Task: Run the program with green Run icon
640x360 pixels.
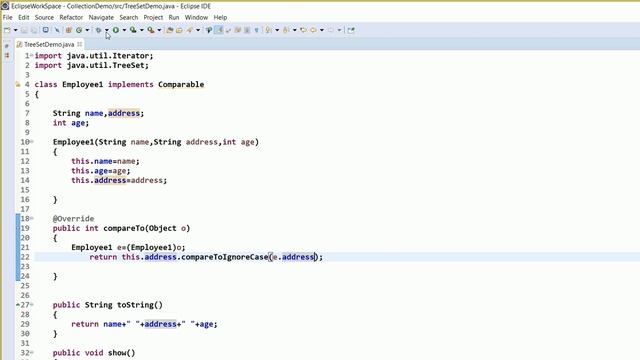Action: click(x=116, y=30)
